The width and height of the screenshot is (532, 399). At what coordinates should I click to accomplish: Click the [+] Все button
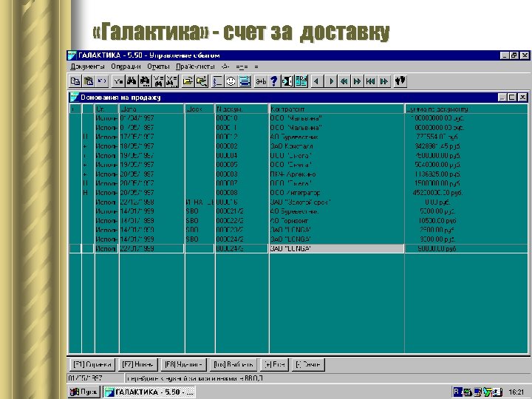274,365
